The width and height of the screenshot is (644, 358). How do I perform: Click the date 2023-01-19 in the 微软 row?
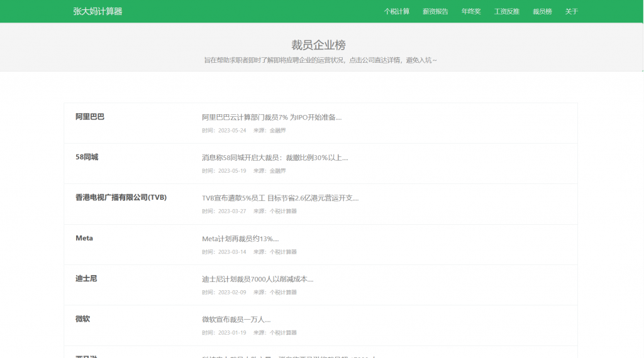click(232, 333)
